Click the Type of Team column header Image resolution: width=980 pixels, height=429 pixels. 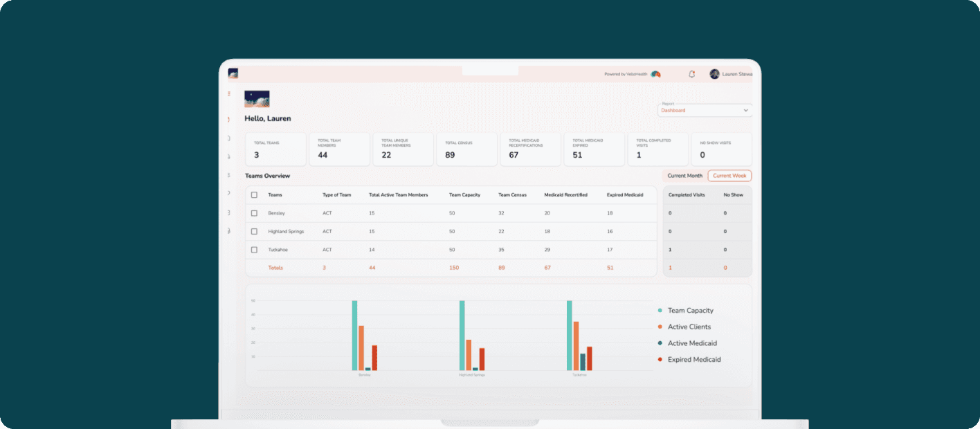click(336, 195)
